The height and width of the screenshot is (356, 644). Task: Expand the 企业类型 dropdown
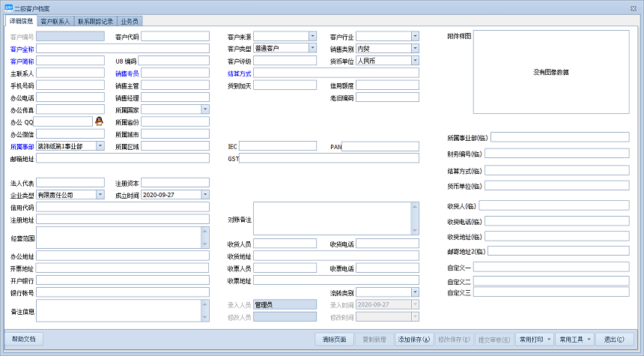(100, 195)
